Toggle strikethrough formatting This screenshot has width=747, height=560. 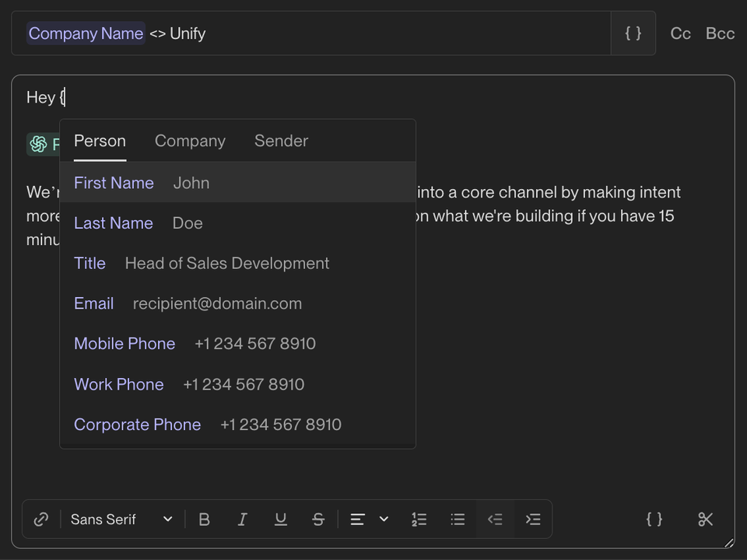click(318, 519)
